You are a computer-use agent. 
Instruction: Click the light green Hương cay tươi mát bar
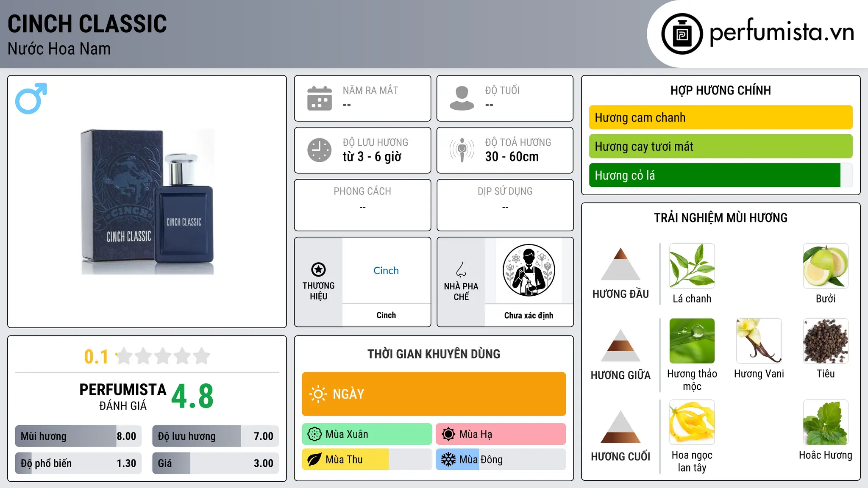point(721,146)
